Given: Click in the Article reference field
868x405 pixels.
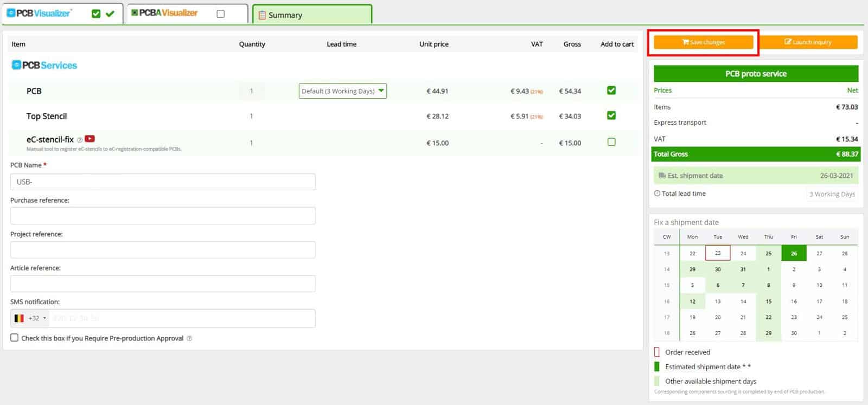Looking at the screenshot, I should coord(163,284).
